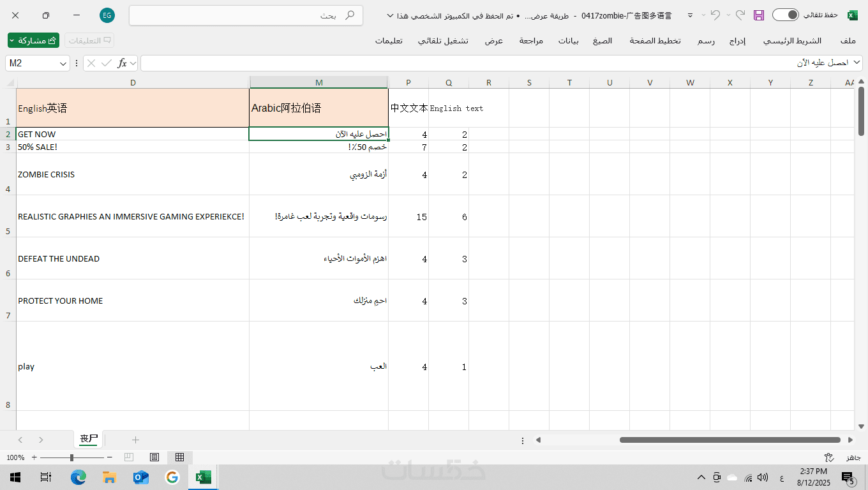Image resolution: width=868 pixels, height=490 pixels.
Task: Expand the formula bar
Action: pos(857,63)
